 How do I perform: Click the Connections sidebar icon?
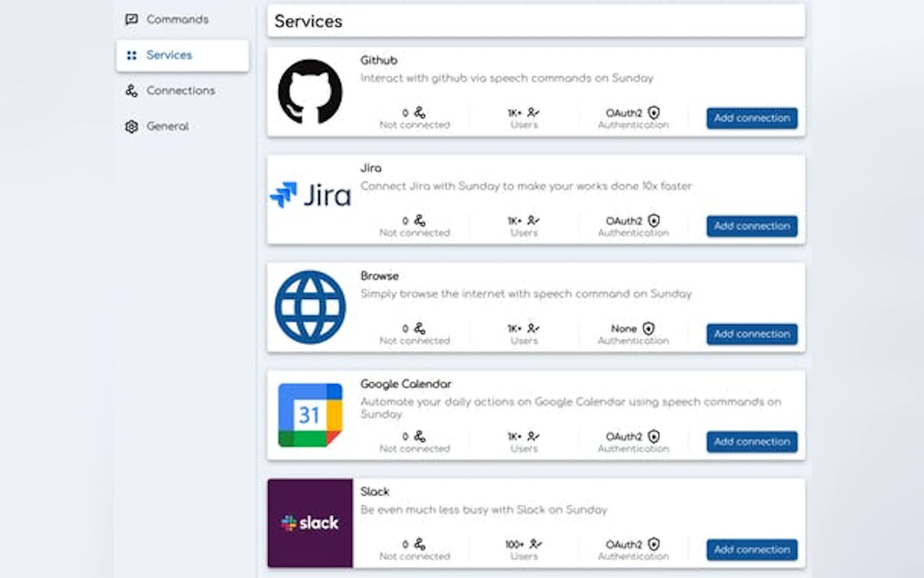[x=131, y=91]
